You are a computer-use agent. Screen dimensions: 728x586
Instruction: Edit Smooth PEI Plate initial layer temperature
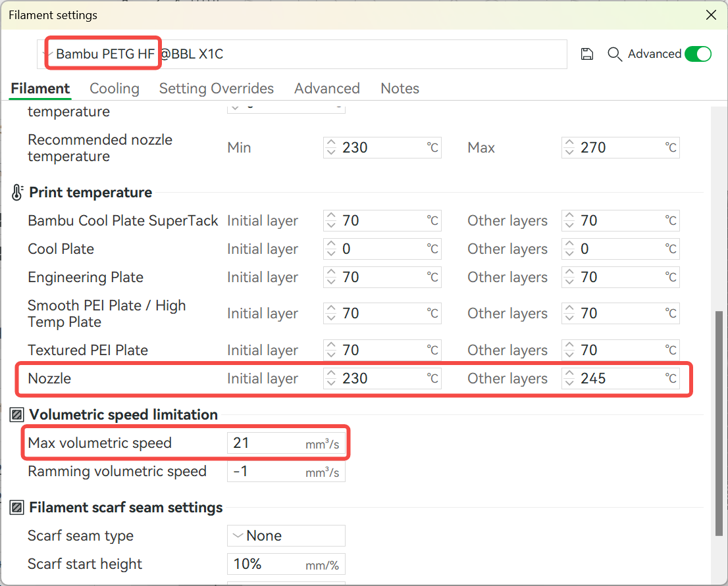coord(382,313)
